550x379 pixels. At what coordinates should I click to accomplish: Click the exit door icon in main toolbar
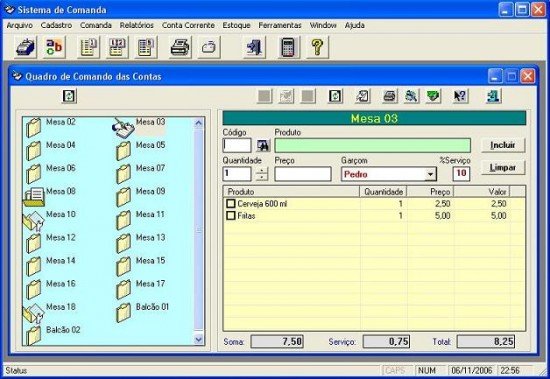click(254, 47)
